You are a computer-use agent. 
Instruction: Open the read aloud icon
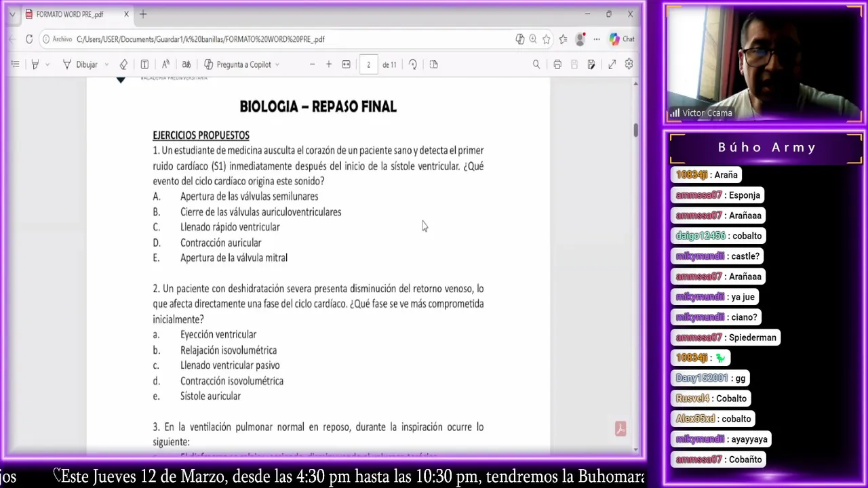(x=165, y=64)
